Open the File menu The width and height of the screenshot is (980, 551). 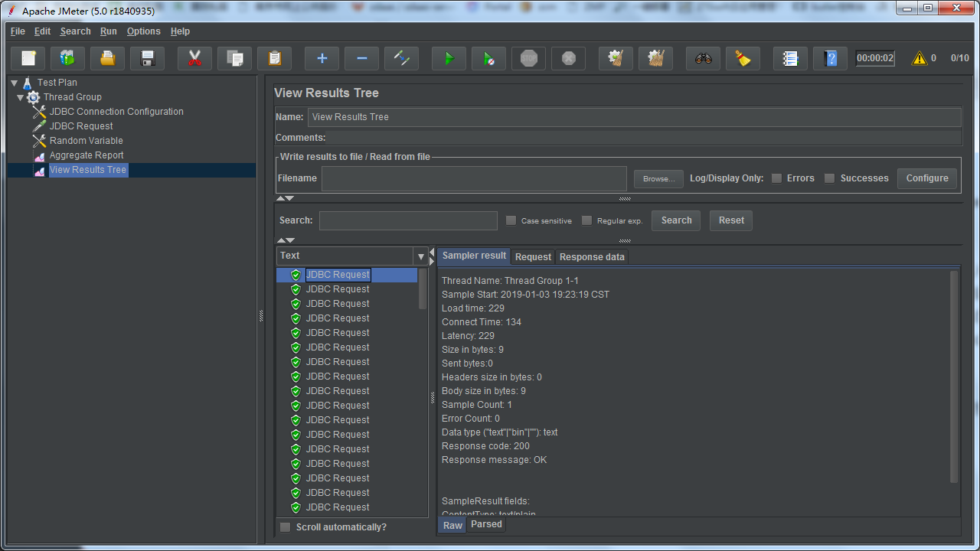coord(18,31)
